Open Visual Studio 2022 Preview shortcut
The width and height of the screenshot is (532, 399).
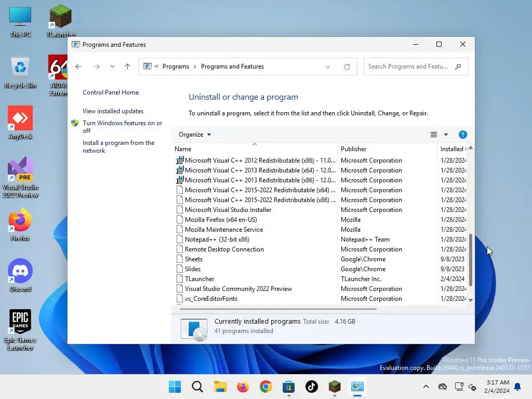(20, 177)
